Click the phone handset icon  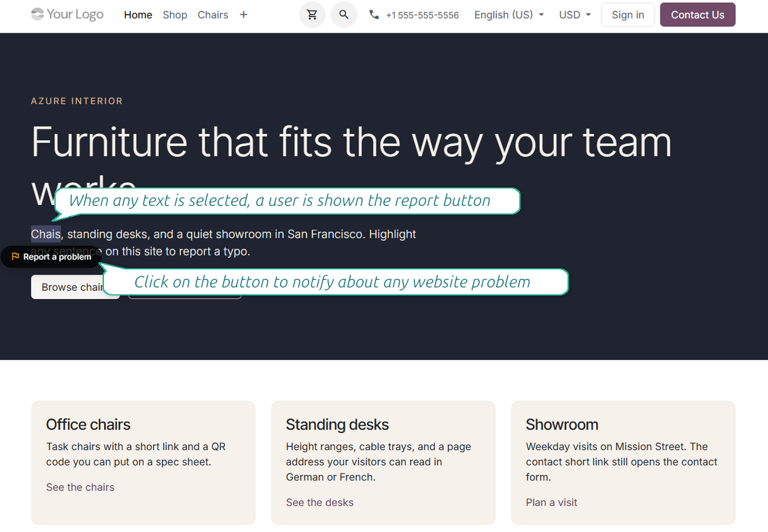[374, 15]
